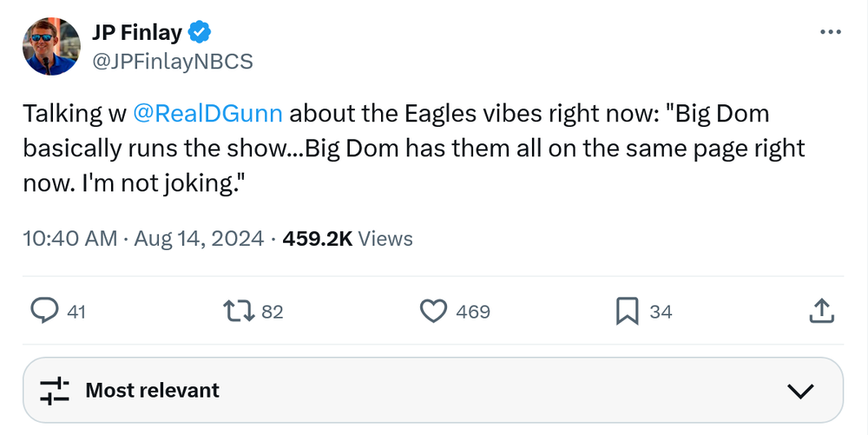Click the 469 likes count
Viewport: 868px width, 435px height.
pyautogui.click(x=473, y=312)
